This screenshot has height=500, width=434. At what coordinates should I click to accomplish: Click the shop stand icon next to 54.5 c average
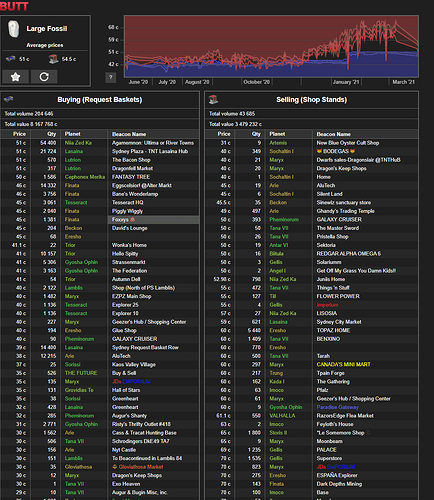[53, 59]
